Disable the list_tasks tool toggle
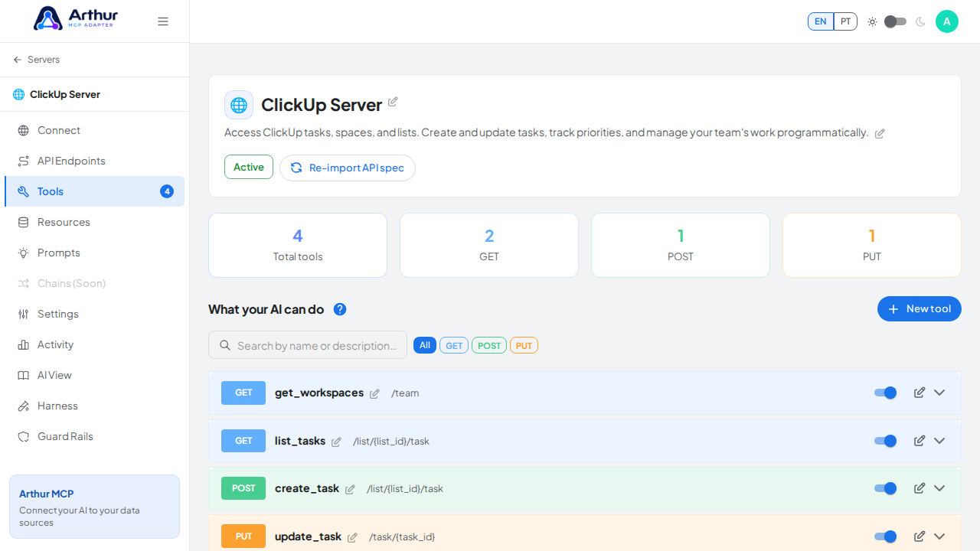 tap(885, 441)
